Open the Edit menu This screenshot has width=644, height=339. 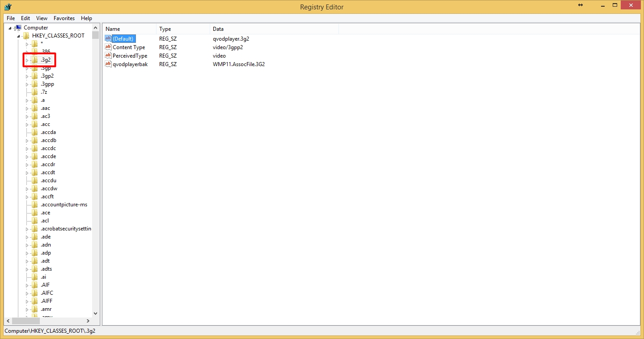(x=25, y=18)
